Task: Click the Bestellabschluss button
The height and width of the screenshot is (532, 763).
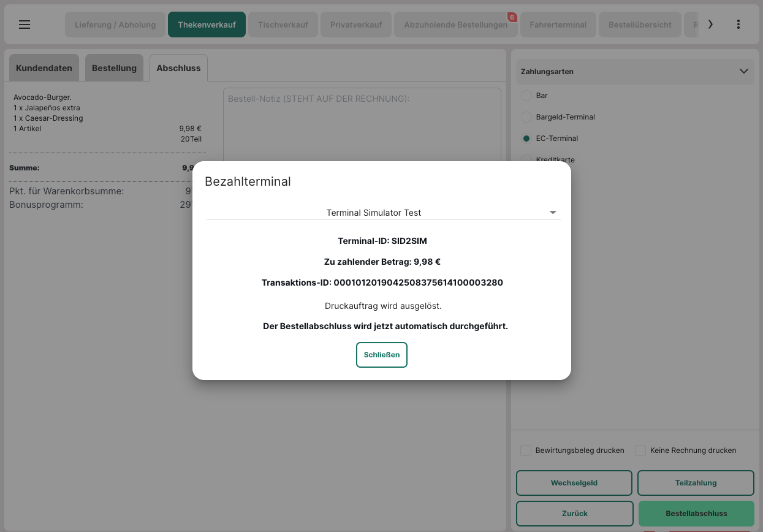Action: point(696,514)
